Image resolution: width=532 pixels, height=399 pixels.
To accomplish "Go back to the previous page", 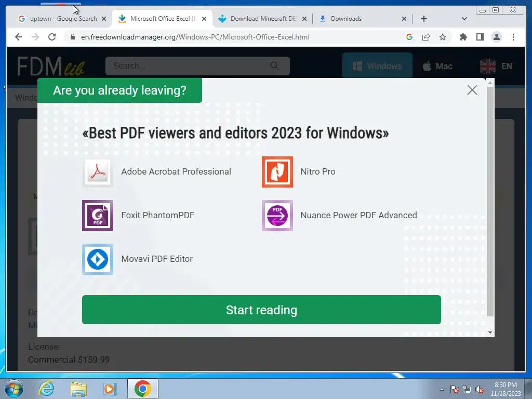I will (19, 37).
